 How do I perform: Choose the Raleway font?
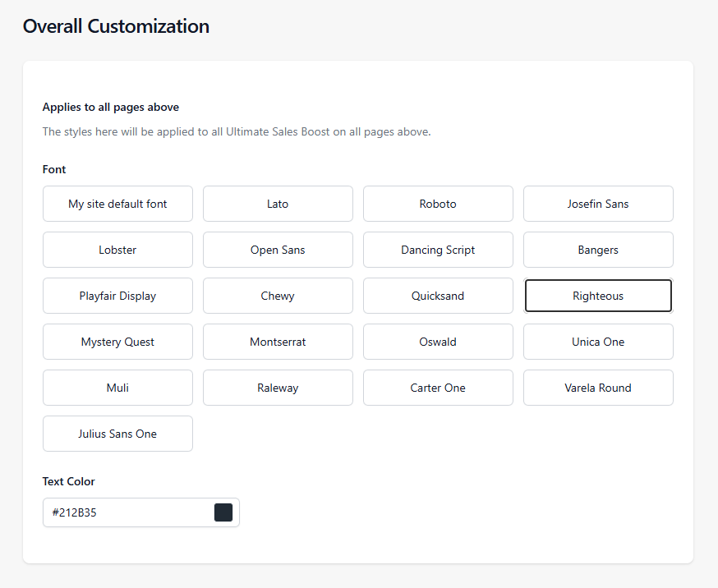tap(278, 388)
